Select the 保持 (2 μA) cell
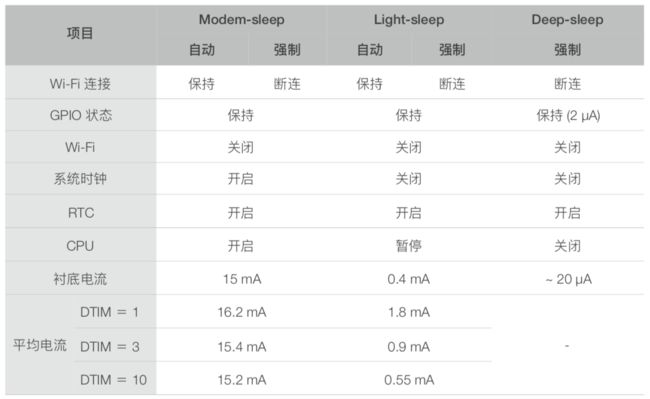Image resolution: width=650 pixels, height=399 pixels. pos(568,115)
